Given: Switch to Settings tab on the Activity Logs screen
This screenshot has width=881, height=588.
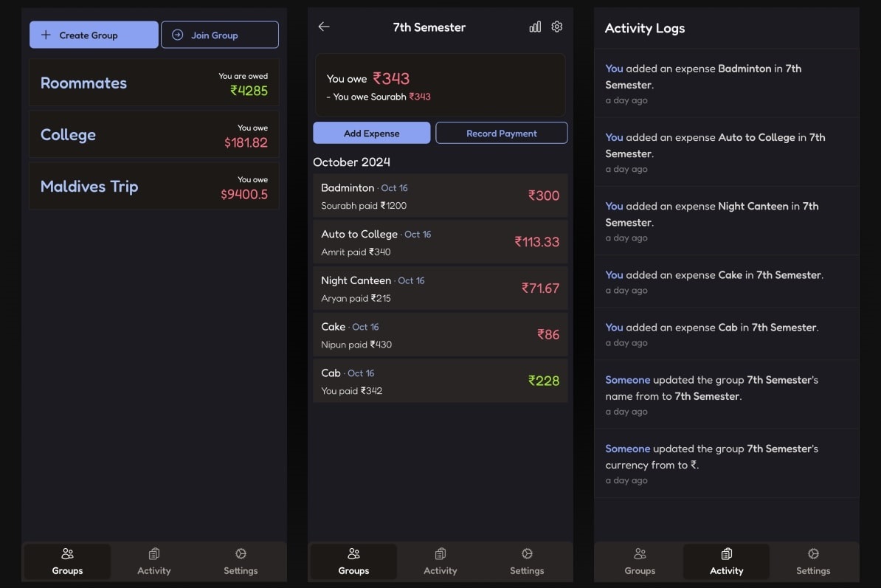Looking at the screenshot, I should (813, 562).
